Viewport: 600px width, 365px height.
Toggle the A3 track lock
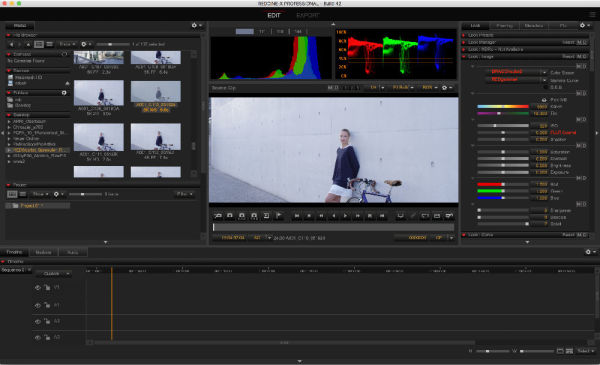[x=47, y=337]
